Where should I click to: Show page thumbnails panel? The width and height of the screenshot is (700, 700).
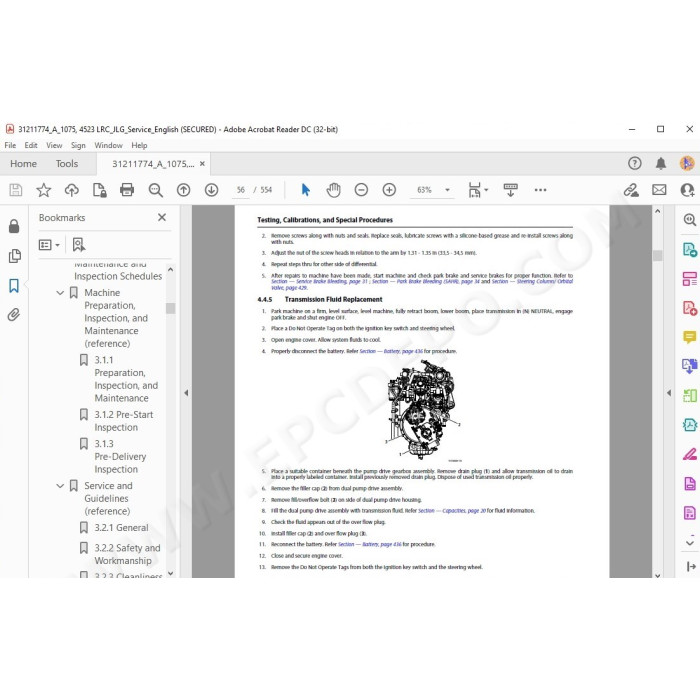(14, 256)
